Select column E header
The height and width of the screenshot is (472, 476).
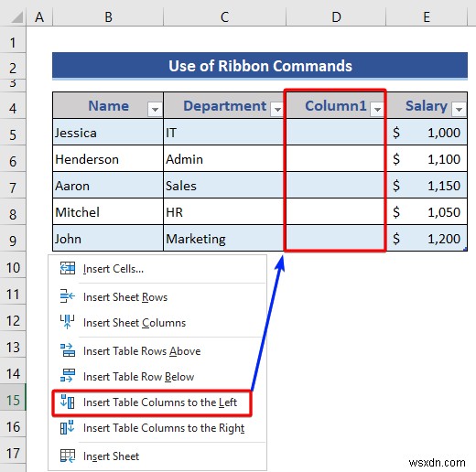(427, 17)
